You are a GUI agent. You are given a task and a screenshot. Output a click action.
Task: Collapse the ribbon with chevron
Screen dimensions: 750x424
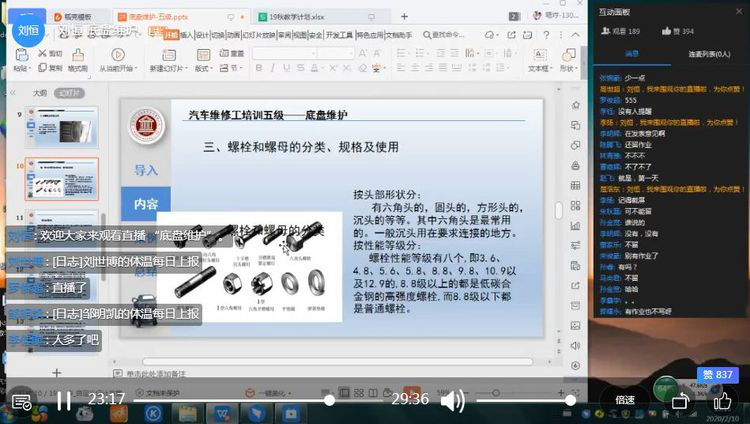575,35
